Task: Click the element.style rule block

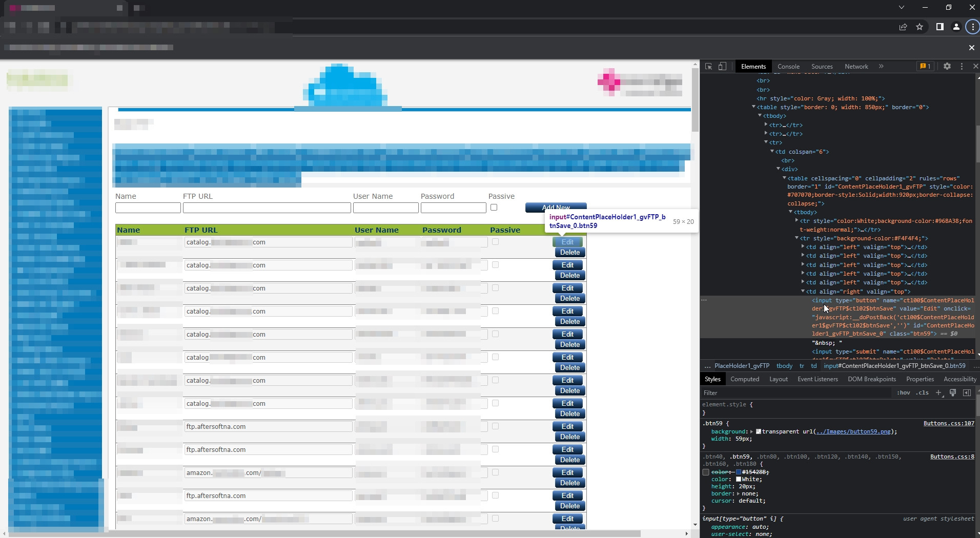Action: (839, 409)
